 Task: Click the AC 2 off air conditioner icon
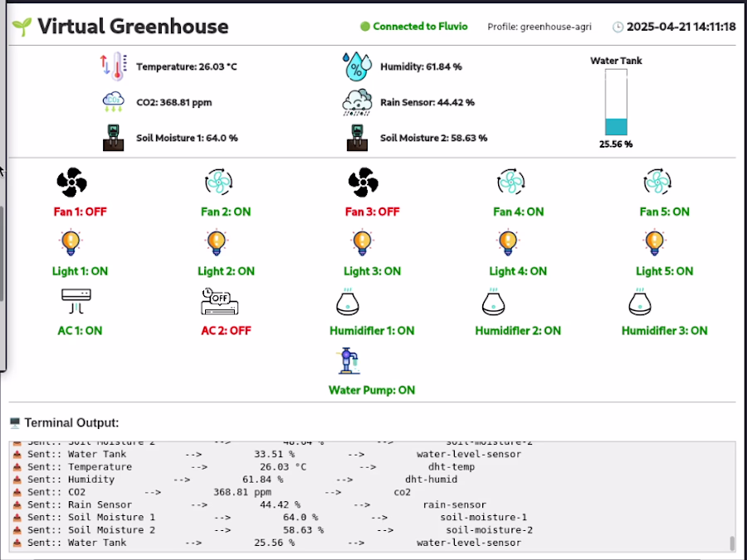220,301
